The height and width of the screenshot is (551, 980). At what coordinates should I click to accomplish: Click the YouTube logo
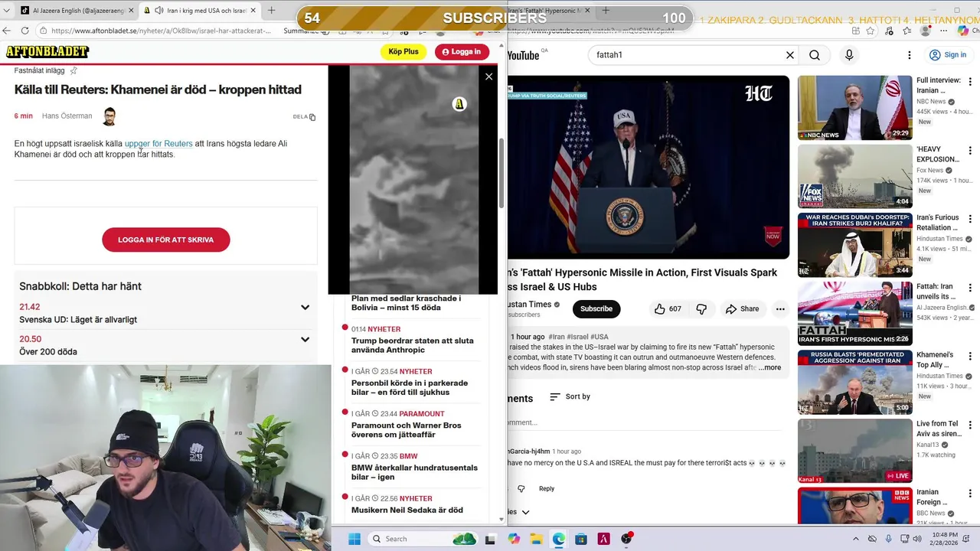coord(524,55)
